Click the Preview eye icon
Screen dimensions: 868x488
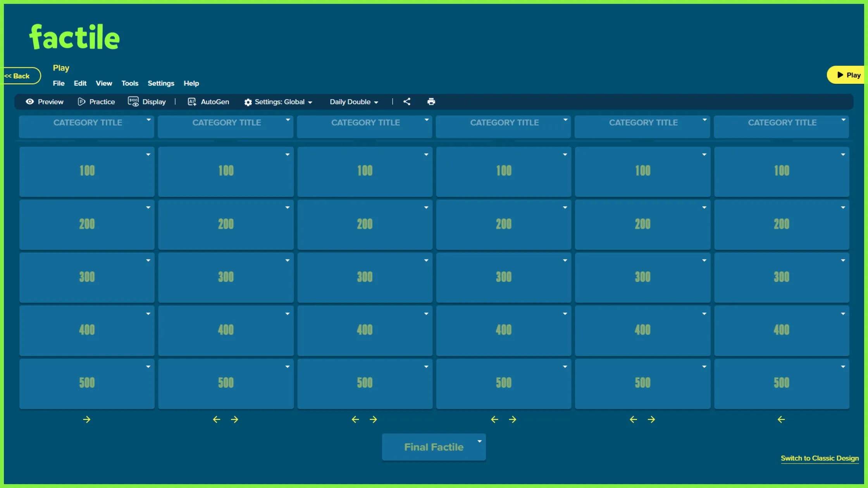[x=30, y=101]
